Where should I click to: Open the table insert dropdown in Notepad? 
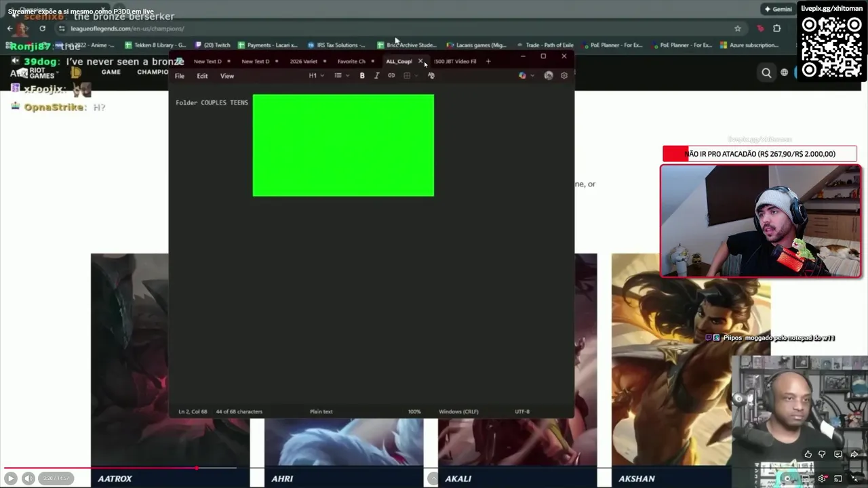[410, 76]
